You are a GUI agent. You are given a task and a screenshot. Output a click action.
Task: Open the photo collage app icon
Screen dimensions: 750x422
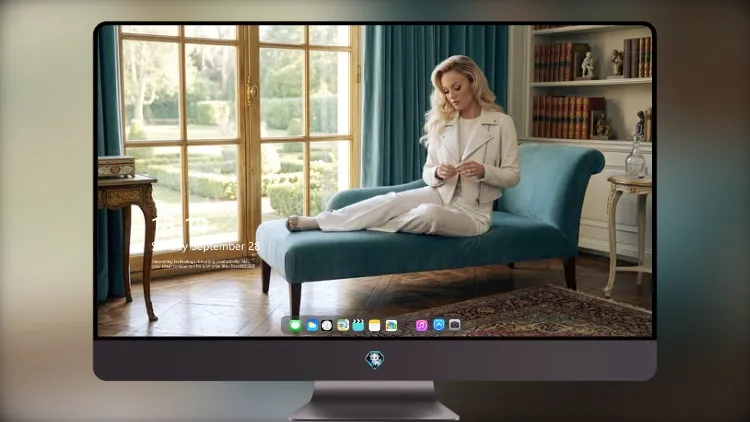[391, 325]
